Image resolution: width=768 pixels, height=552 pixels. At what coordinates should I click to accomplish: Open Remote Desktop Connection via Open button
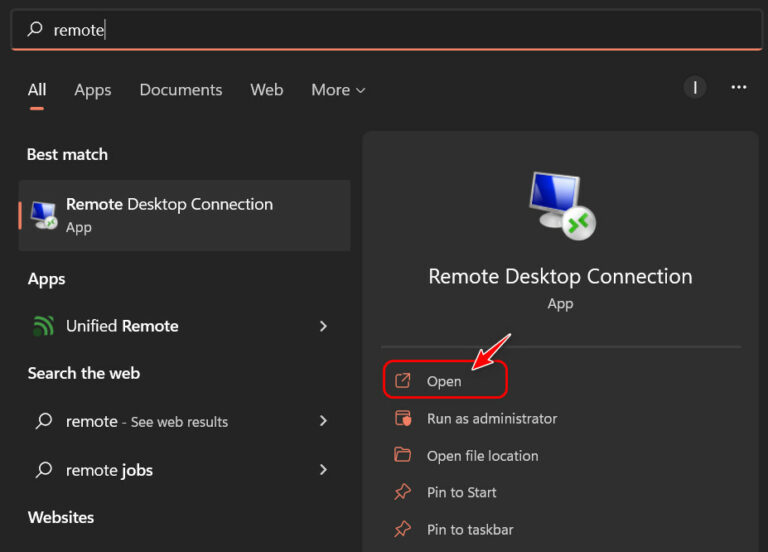445,380
